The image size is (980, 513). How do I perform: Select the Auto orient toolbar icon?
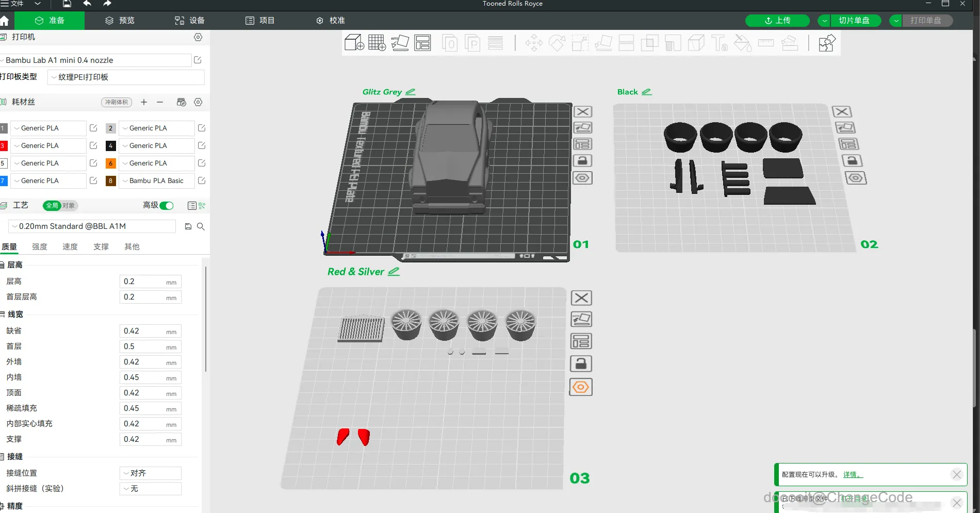[400, 43]
